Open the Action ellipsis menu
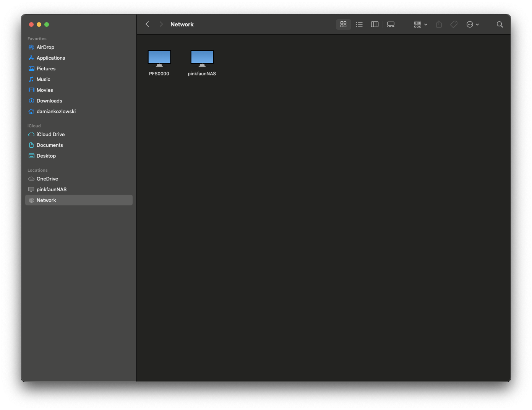This screenshot has height=410, width=532. coord(473,24)
